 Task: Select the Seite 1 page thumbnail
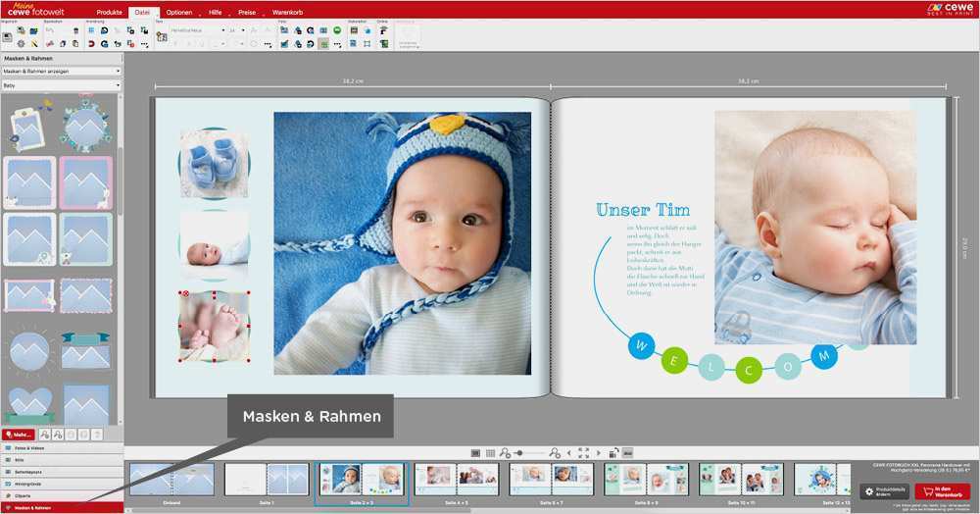click(267, 480)
